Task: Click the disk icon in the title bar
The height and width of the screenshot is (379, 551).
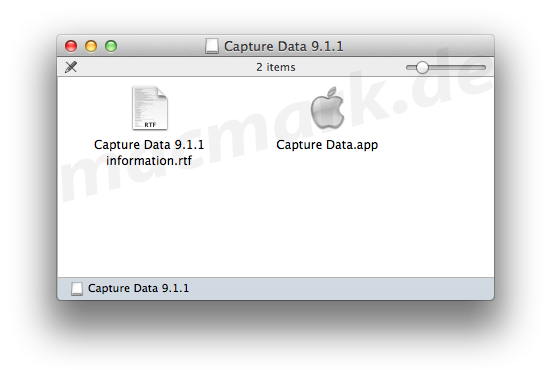Action: (212, 46)
